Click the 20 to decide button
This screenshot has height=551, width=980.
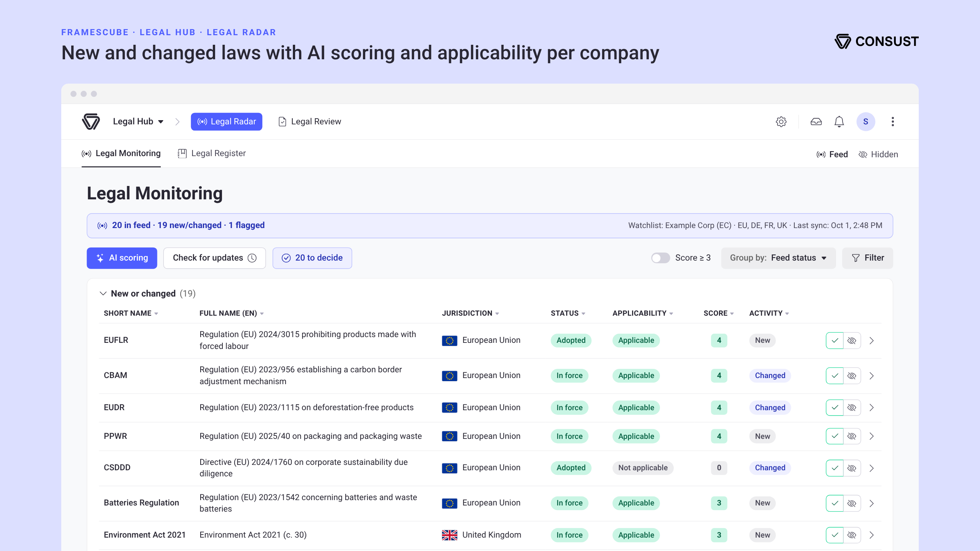(312, 258)
